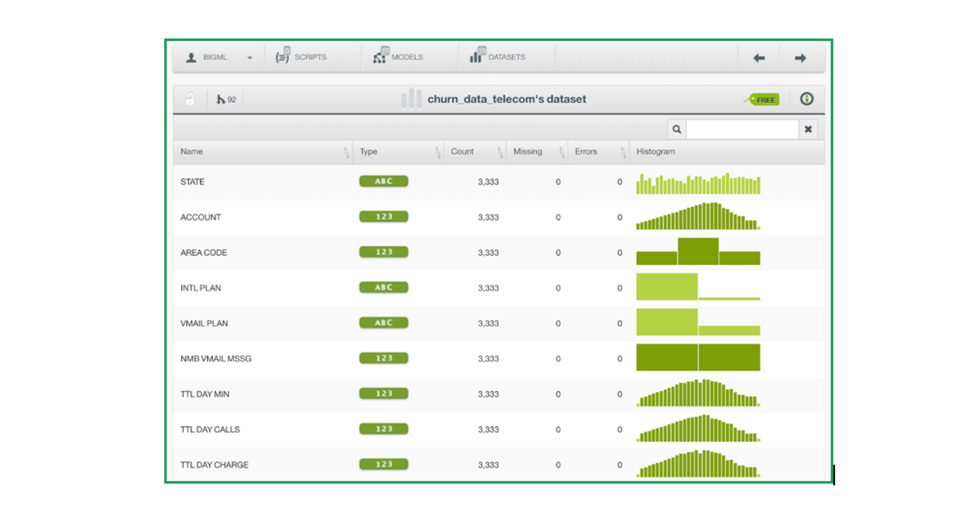Viewport: 980px width, 520px height.
Task: Select the TTL DAY MIN field name
Action: 205,394
